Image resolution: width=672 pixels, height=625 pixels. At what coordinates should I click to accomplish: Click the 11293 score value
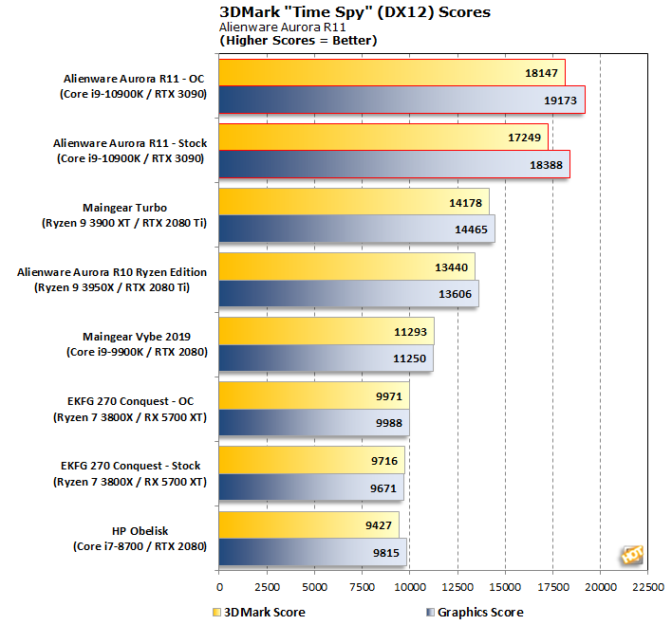pyautogui.click(x=411, y=332)
